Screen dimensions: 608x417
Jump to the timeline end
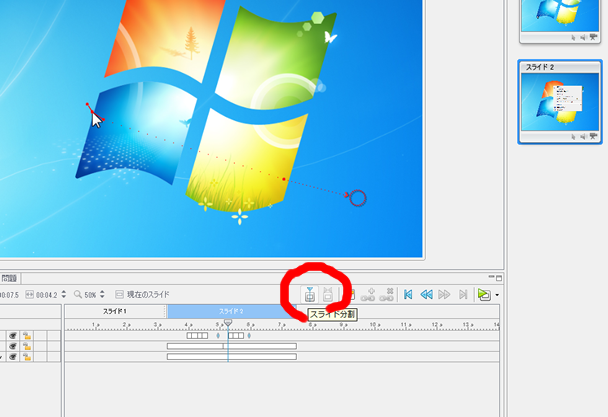point(461,295)
